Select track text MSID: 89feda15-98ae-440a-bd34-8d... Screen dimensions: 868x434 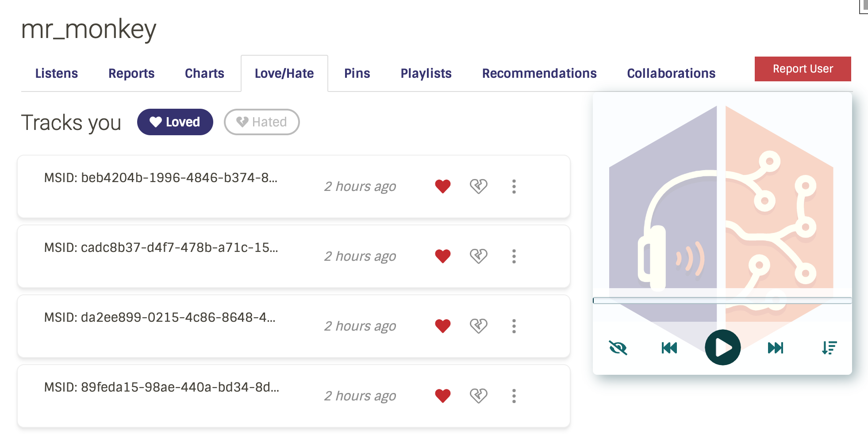pyautogui.click(x=161, y=387)
